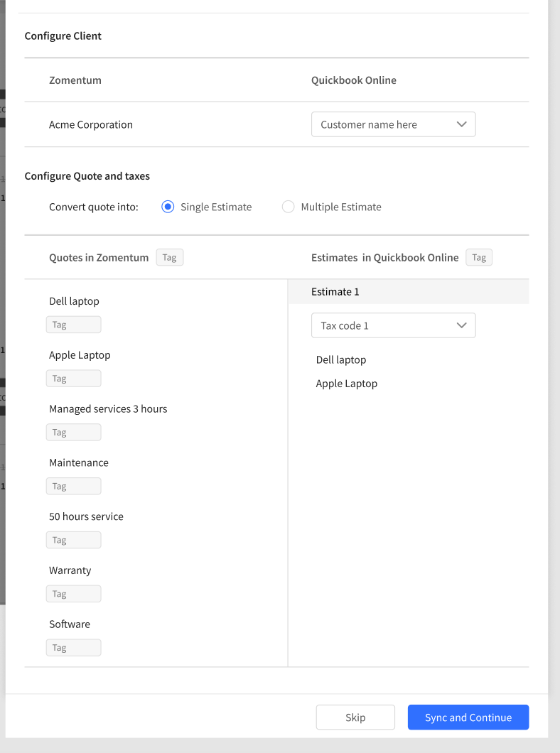Click the Configure Client heading
Image resolution: width=560 pixels, height=753 pixels.
click(x=63, y=36)
